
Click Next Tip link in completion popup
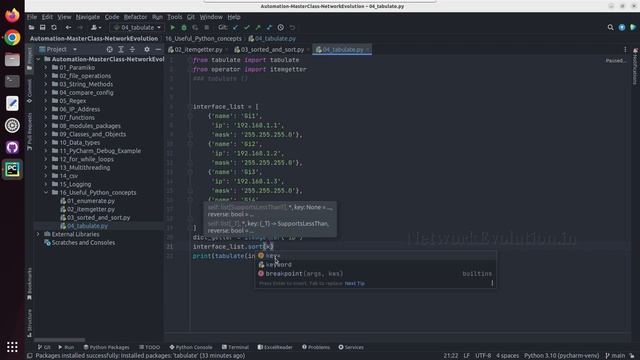pos(355,283)
